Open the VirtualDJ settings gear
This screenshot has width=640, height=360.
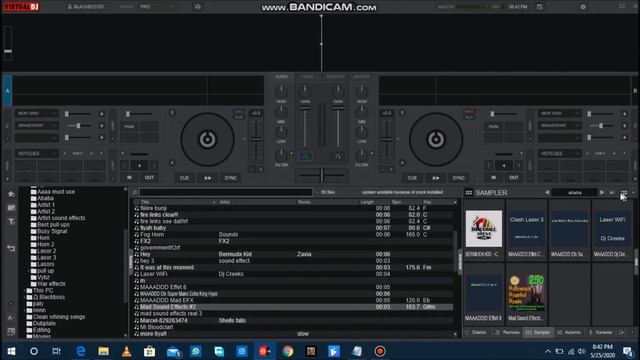(x=583, y=7)
